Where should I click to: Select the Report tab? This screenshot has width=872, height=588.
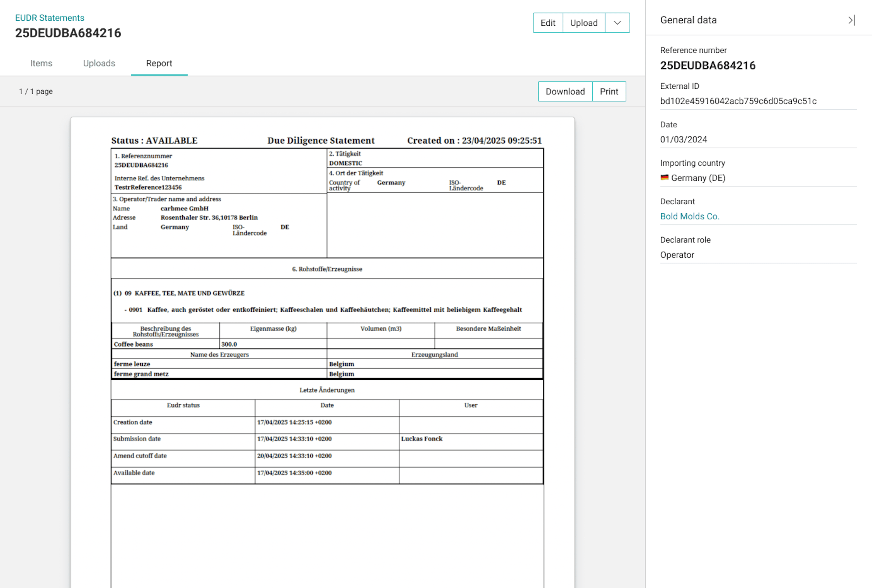(x=159, y=63)
